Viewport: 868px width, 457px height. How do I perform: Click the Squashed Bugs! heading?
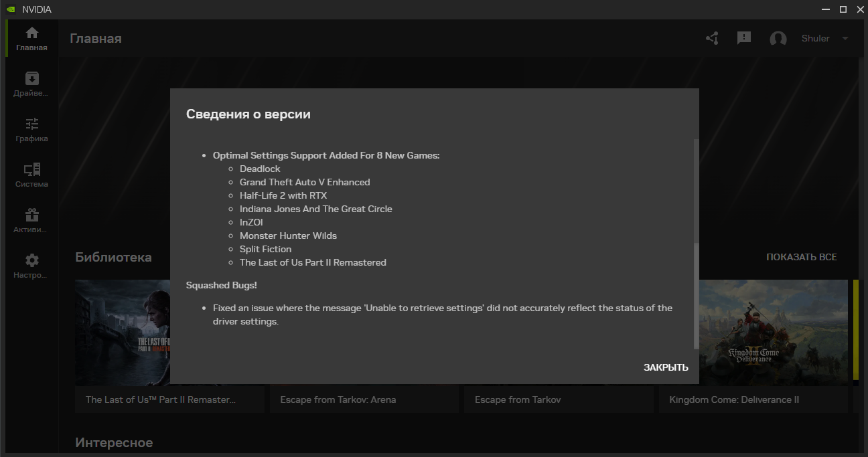coord(222,285)
